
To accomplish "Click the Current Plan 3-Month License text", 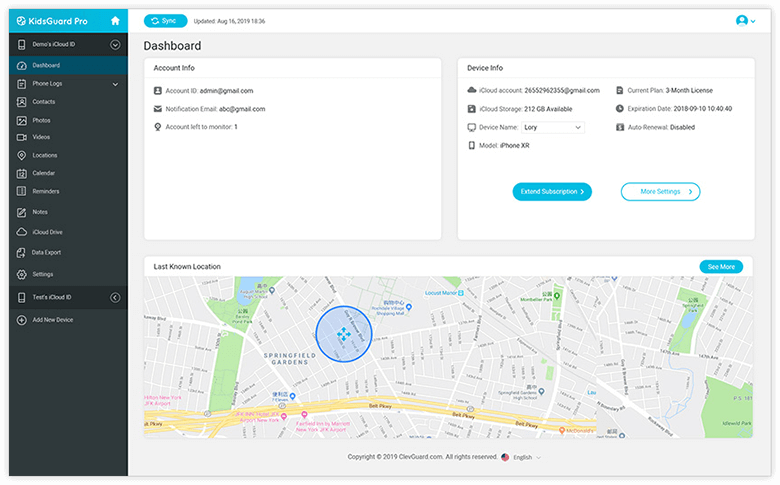I will point(670,91).
